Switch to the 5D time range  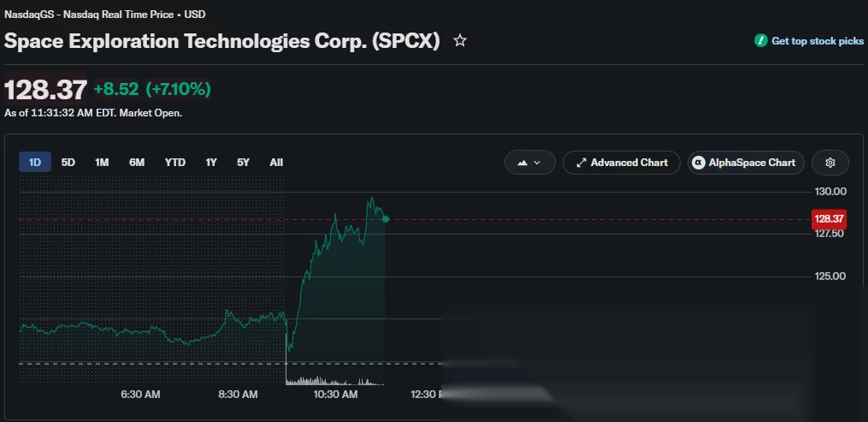coord(68,163)
